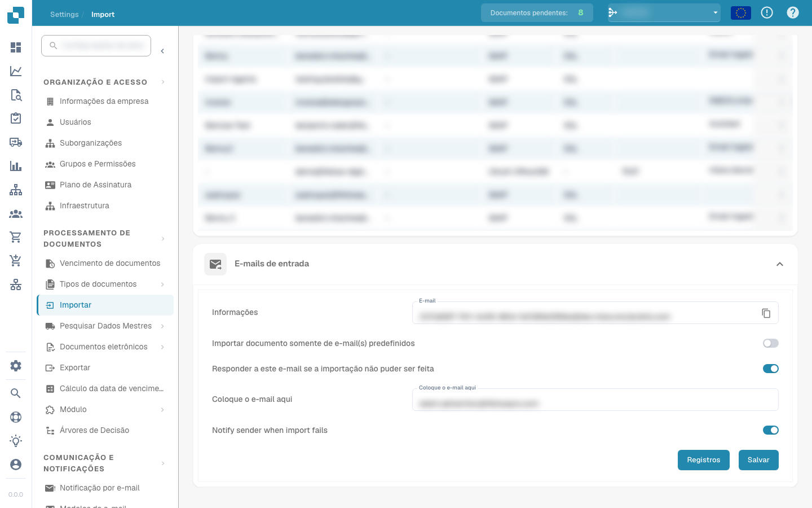Focus the Coloque o e-mail aqui field
Viewport: 812px width, 508px height.
pyautogui.click(x=595, y=400)
